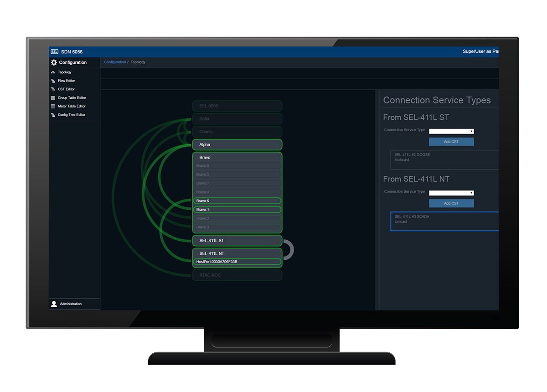The height and width of the screenshot is (392, 547).
Task: Click the SuperUser account label
Action: click(480, 52)
